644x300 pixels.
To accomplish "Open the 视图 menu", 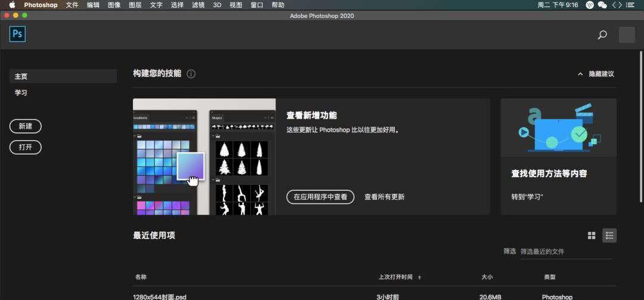I will 236,5.
